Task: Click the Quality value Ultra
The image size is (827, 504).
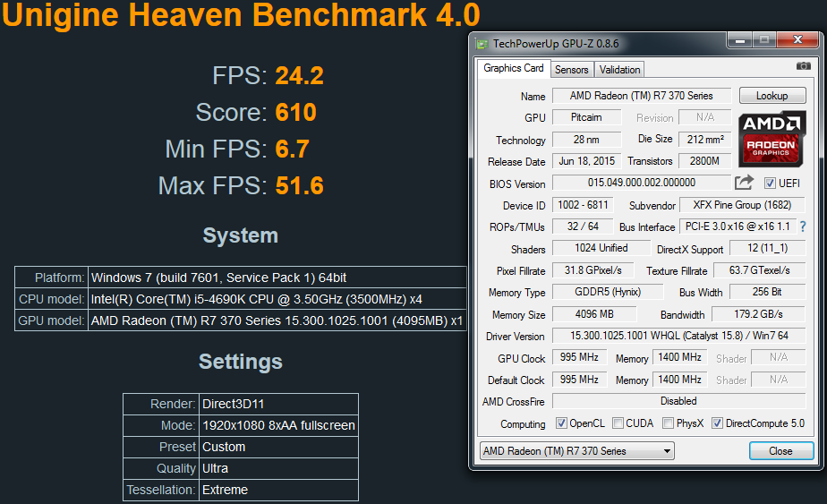Action: pos(215,469)
